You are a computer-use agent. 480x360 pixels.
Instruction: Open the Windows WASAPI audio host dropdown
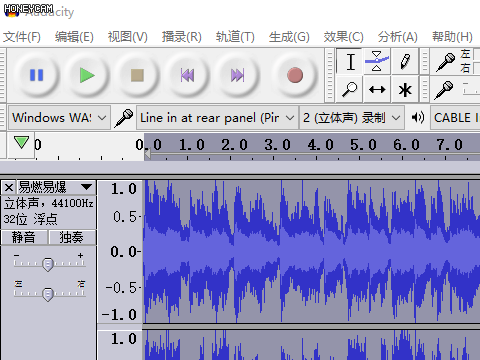click(59, 118)
